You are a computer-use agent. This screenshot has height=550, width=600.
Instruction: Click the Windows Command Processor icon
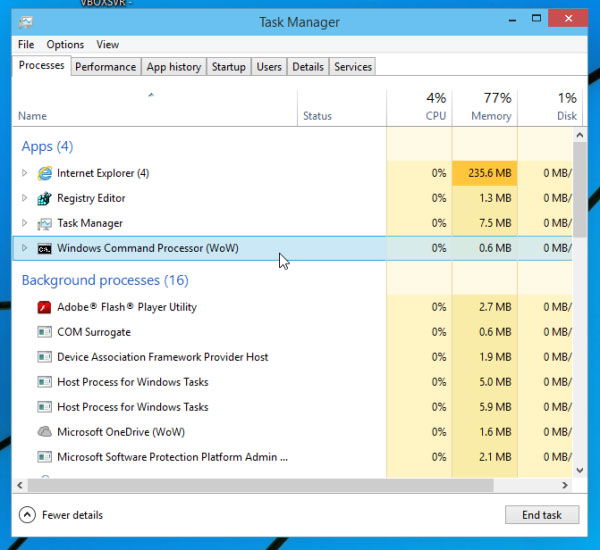click(x=44, y=248)
